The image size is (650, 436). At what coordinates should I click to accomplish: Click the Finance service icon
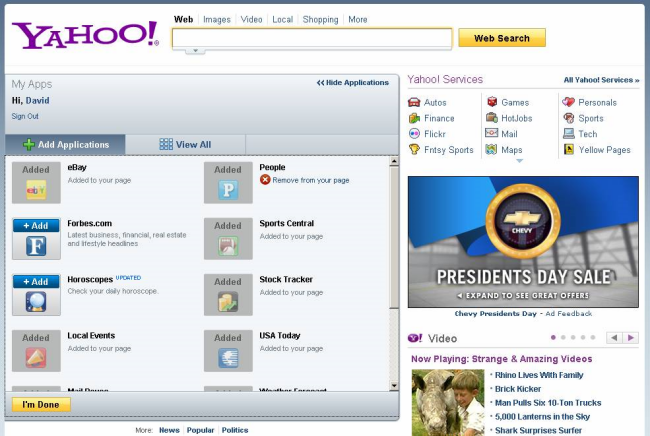point(414,118)
